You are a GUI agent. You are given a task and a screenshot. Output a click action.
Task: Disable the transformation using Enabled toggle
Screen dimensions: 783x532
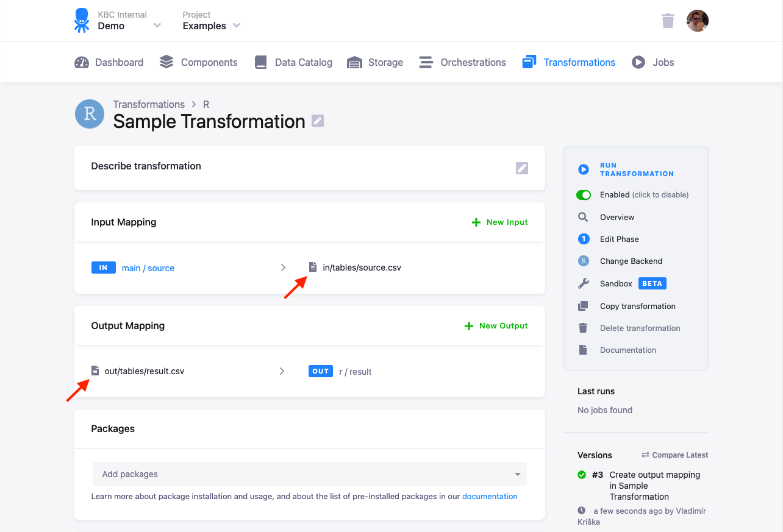[x=584, y=195]
